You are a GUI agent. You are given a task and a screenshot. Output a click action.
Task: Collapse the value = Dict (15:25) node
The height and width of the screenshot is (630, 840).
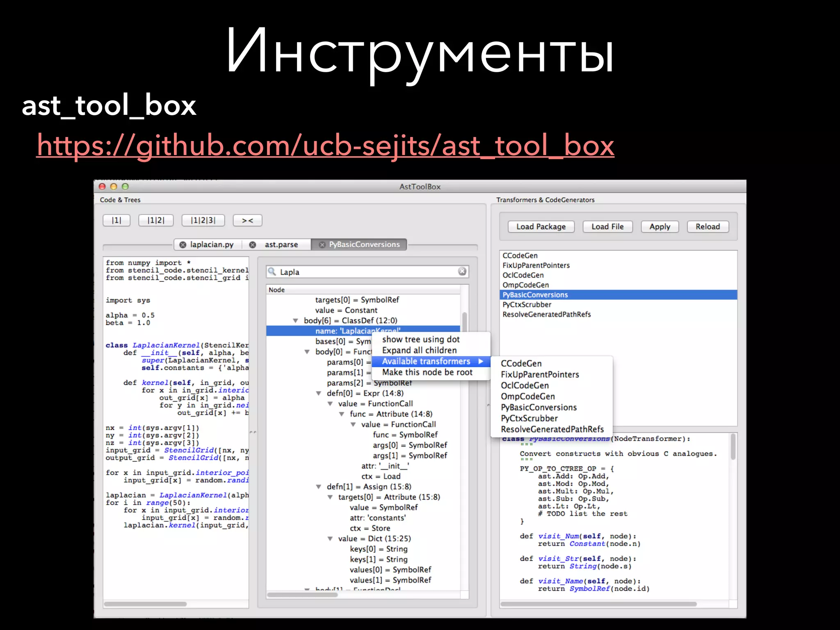pos(330,539)
